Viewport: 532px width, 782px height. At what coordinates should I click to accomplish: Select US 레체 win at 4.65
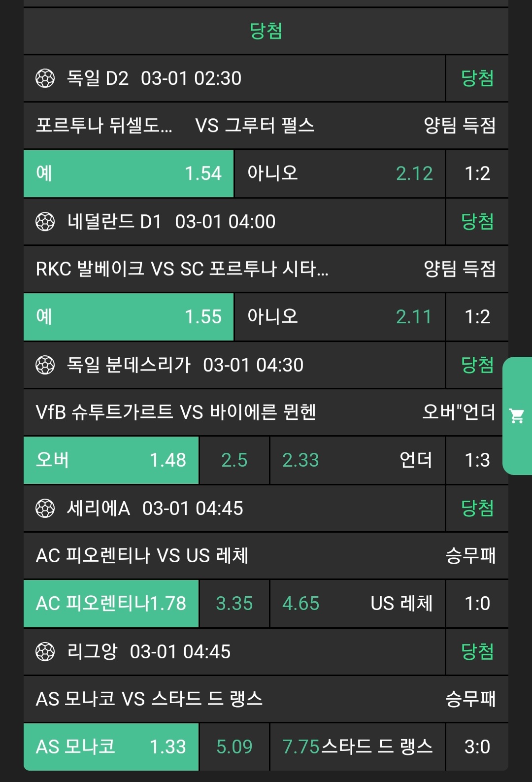pos(357,604)
